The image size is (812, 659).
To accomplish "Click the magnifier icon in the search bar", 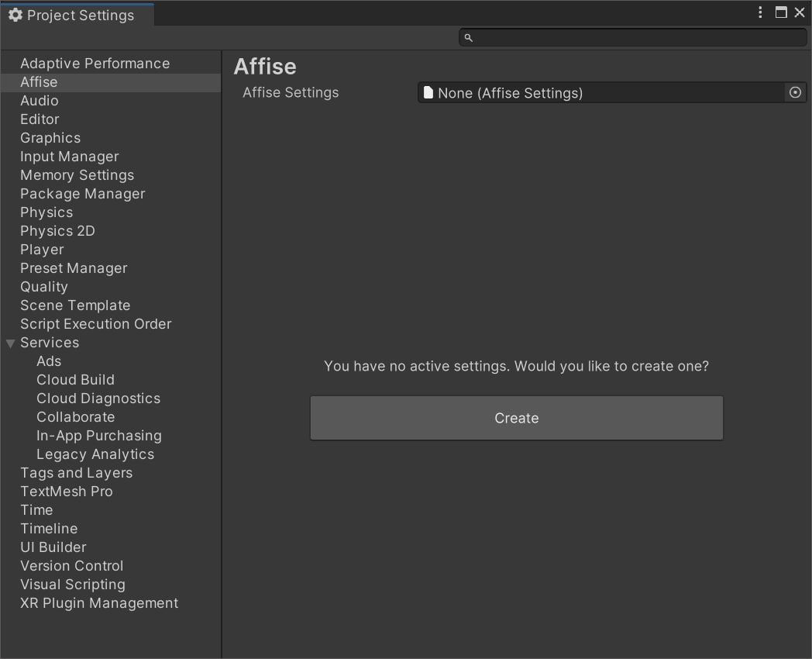I will (467, 36).
